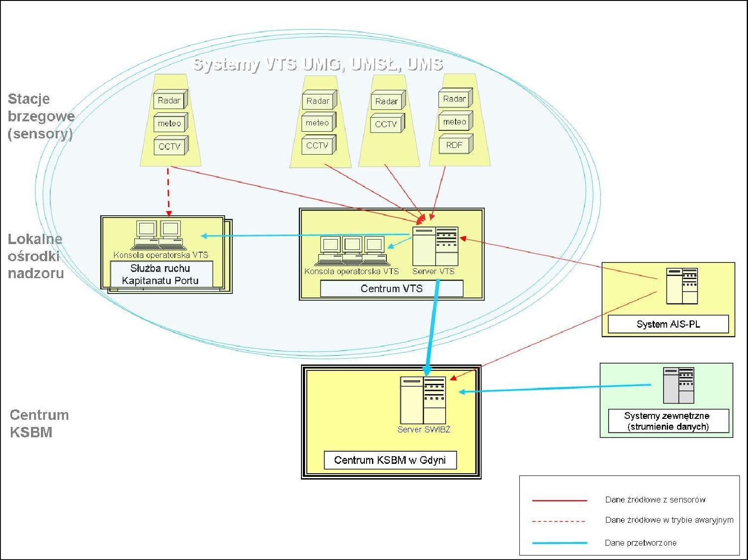
Task: Click the System AIS-PL label
Action: pyautogui.click(x=668, y=324)
